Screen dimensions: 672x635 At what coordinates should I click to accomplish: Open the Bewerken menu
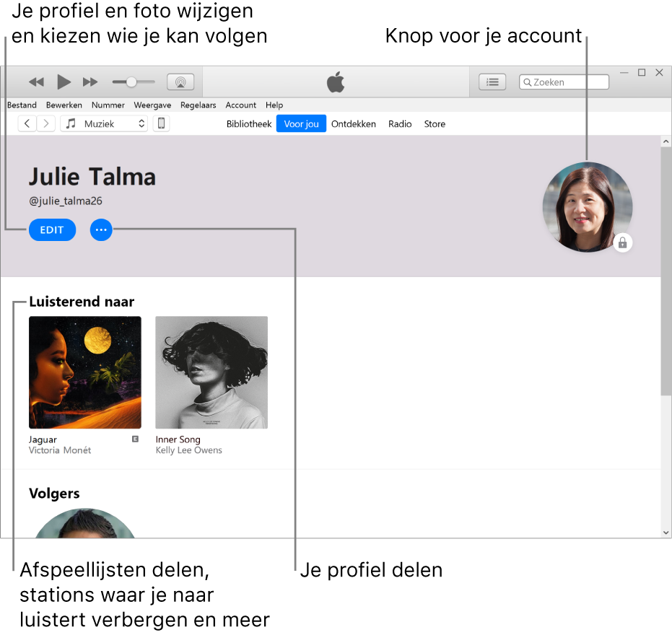pos(64,105)
